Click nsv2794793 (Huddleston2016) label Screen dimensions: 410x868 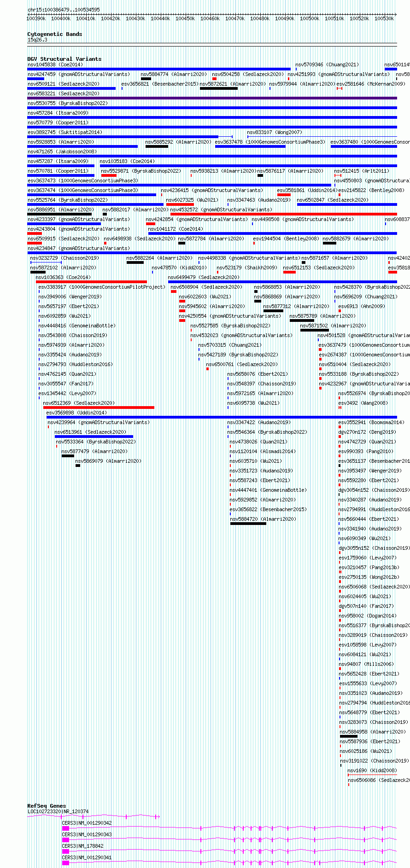click(76, 364)
